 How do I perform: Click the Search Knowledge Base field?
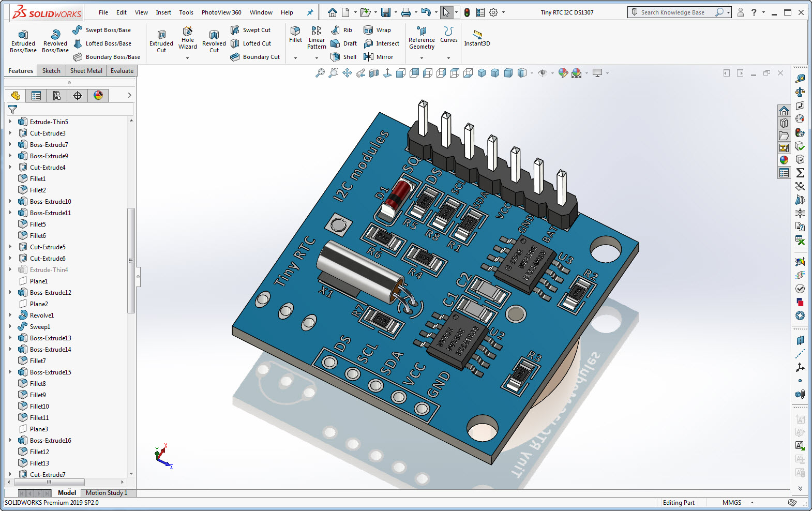tap(679, 12)
